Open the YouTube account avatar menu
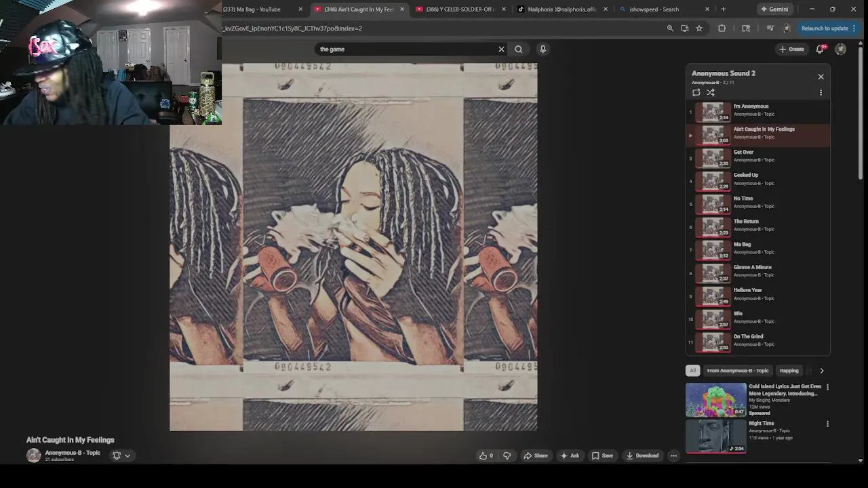This screenshot has width=868, height=488. [x=840, y=49]
